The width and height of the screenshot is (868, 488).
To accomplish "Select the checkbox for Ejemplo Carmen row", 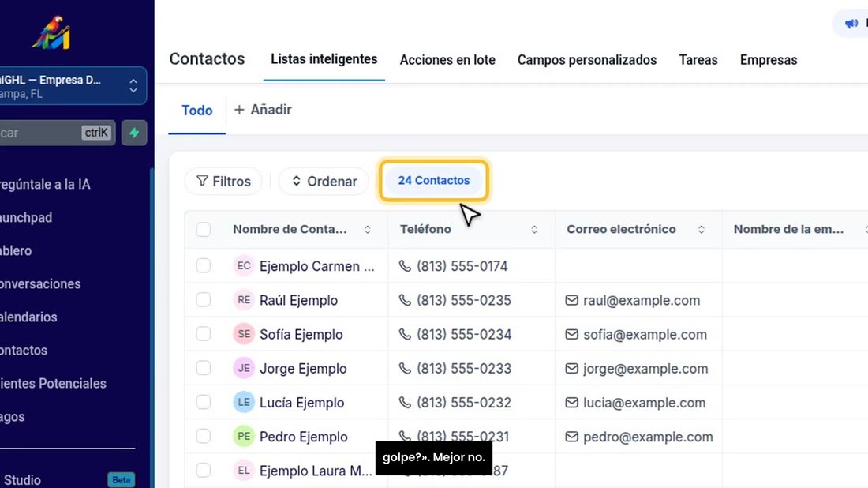I will tap(203, 266).
